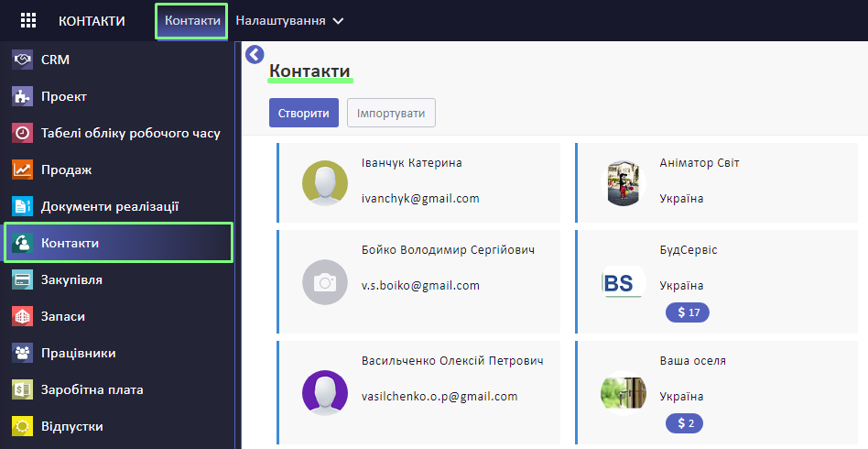Screen dimensions: 868x449
Task: Click the Аніматор Світ photo
Action: [x=624, y=183]
